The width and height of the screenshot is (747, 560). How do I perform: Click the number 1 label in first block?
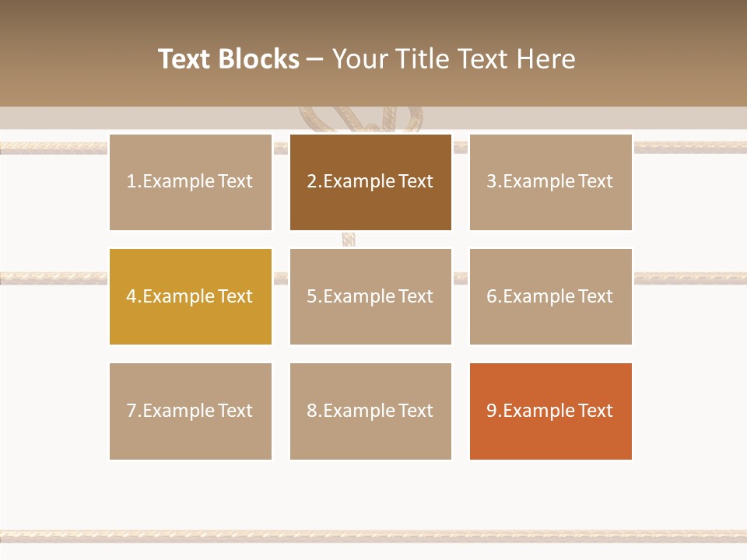pyautogui.click(x=131, y=181)
